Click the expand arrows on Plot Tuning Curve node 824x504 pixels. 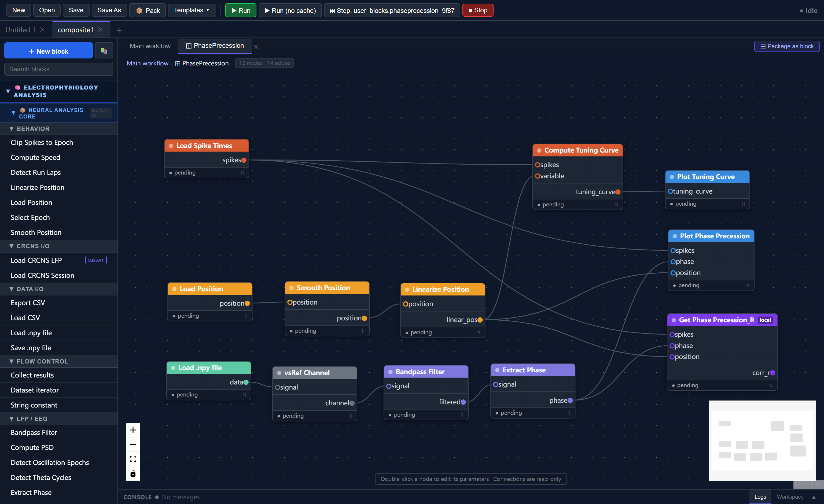744,204
